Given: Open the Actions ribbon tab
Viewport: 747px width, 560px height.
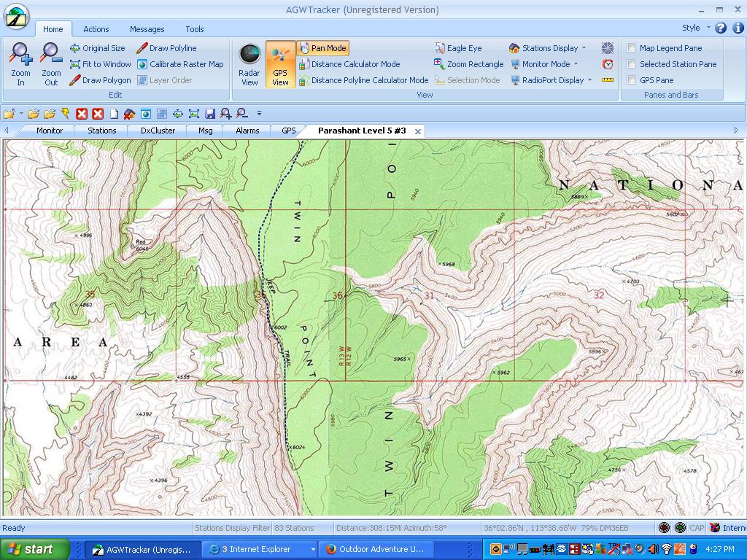Looking at the screenshot, I should click(96, 29).
